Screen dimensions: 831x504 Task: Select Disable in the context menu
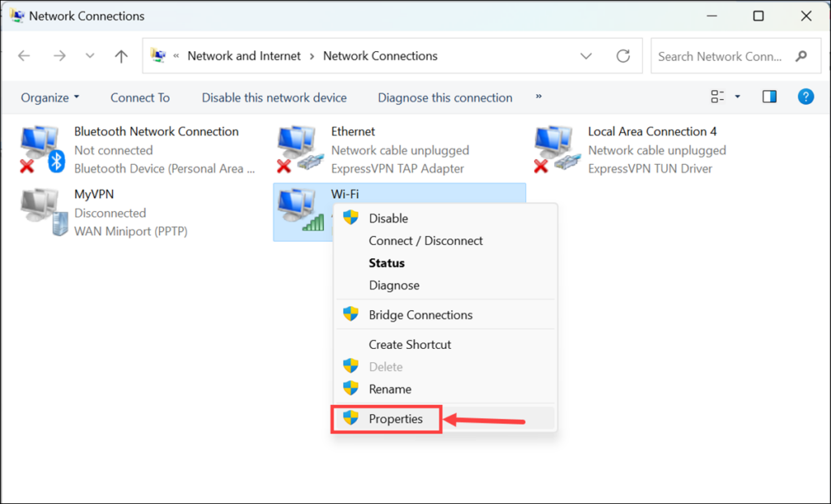point(388,218)
